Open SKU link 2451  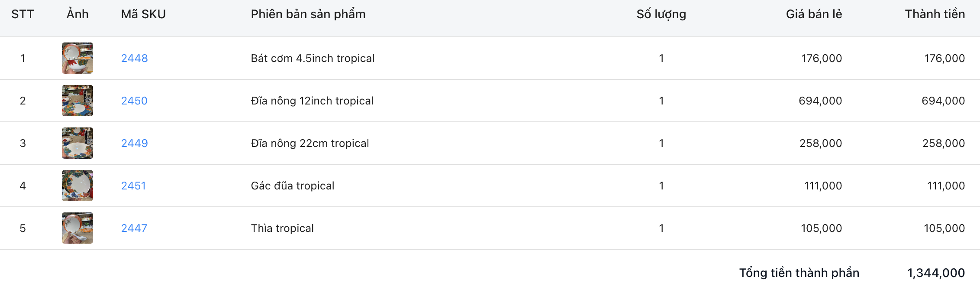[133, 186]
